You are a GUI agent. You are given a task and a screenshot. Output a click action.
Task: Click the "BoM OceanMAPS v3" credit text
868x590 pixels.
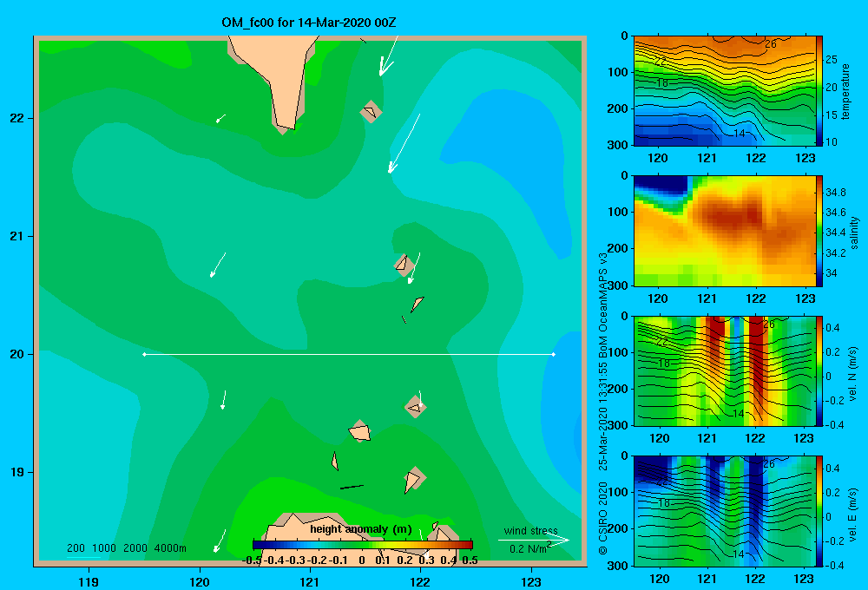(603, 306)
